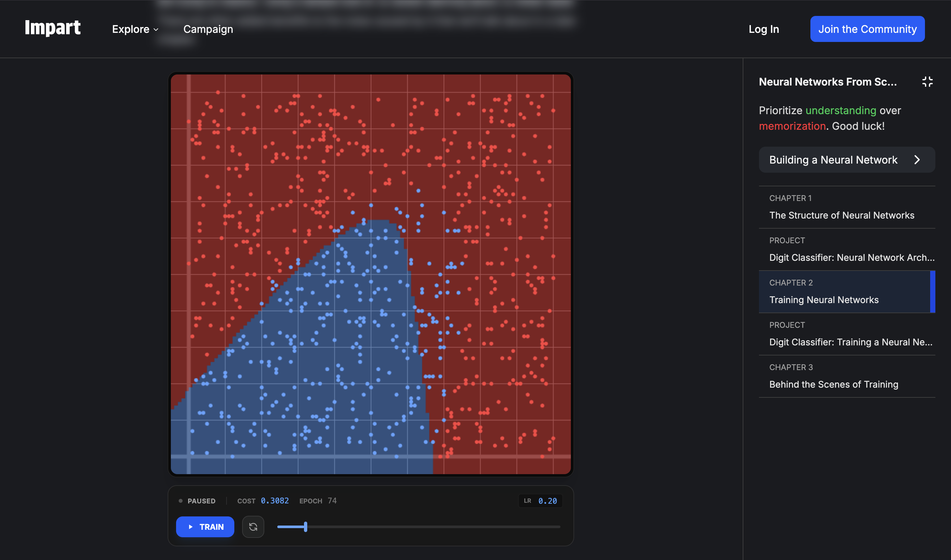Image resolution: width=951 pixels, height=560 pixels.
Task: Open the Explore navigation menu
Action: tap(131, 29)
